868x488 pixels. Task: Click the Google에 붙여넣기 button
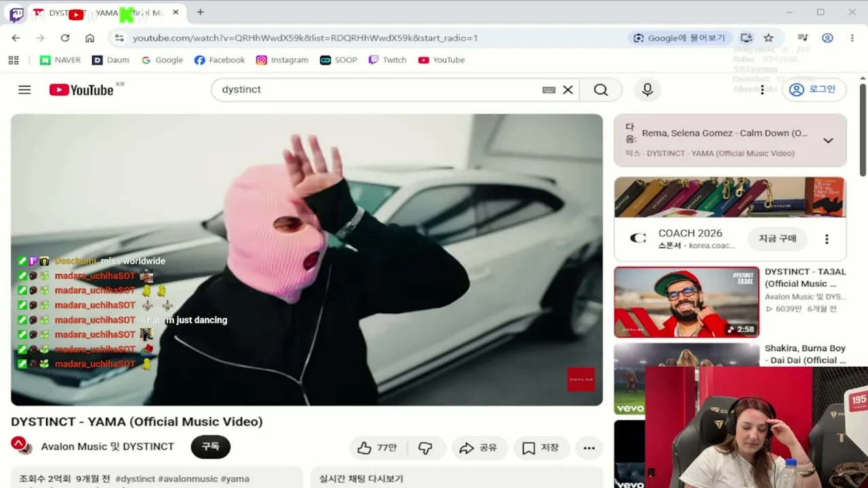(679, 38)
